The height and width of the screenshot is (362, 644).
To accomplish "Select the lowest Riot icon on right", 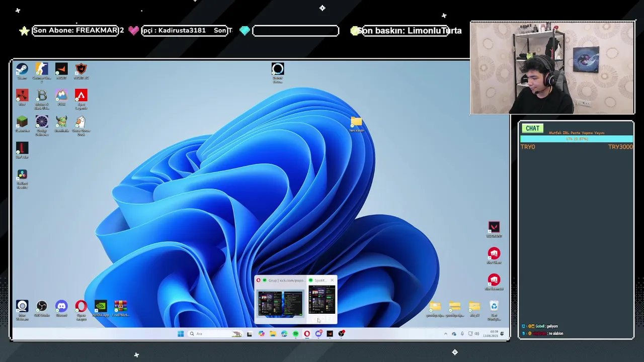I will click(x=494, y=282).
